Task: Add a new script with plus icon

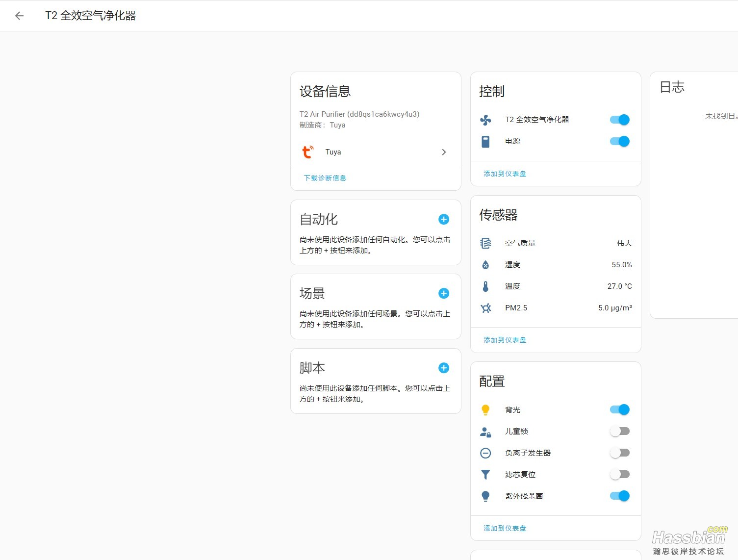Action: point(444,368)
